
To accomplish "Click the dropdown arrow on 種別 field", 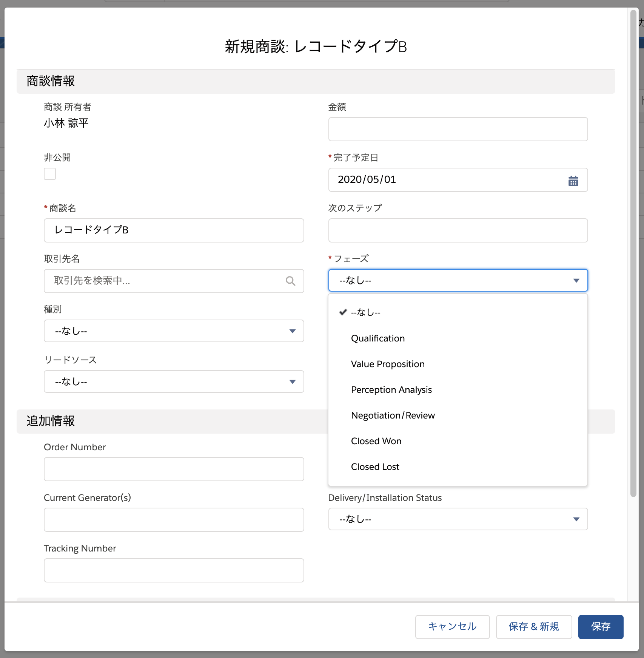I will pos(292,331).
